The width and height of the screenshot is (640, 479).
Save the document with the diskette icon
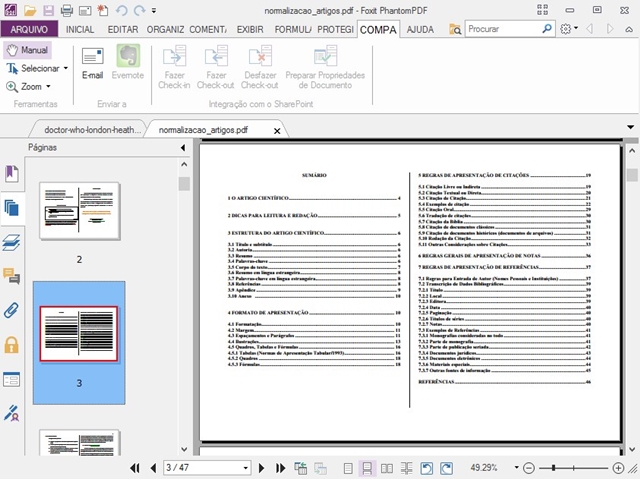pos(48,10)
